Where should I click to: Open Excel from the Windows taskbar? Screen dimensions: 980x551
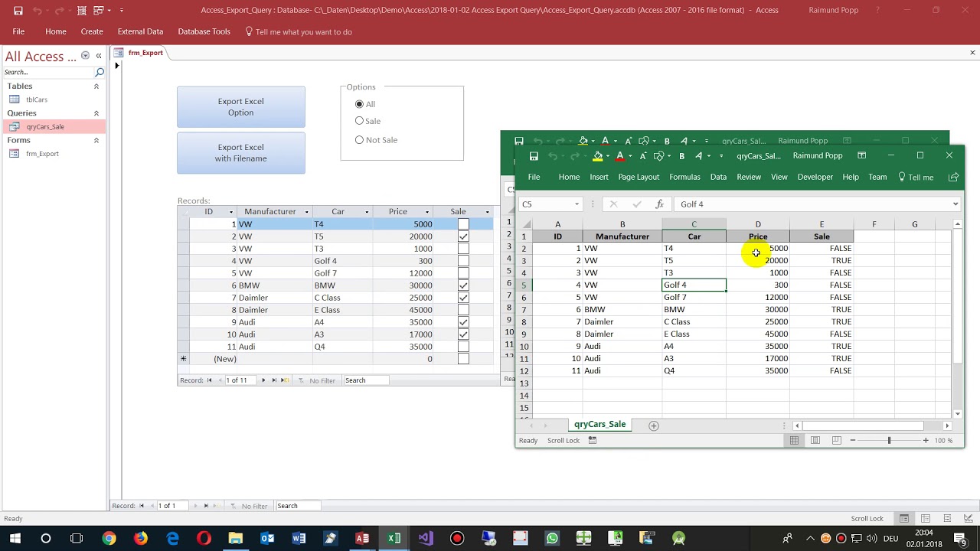(394, 539)
